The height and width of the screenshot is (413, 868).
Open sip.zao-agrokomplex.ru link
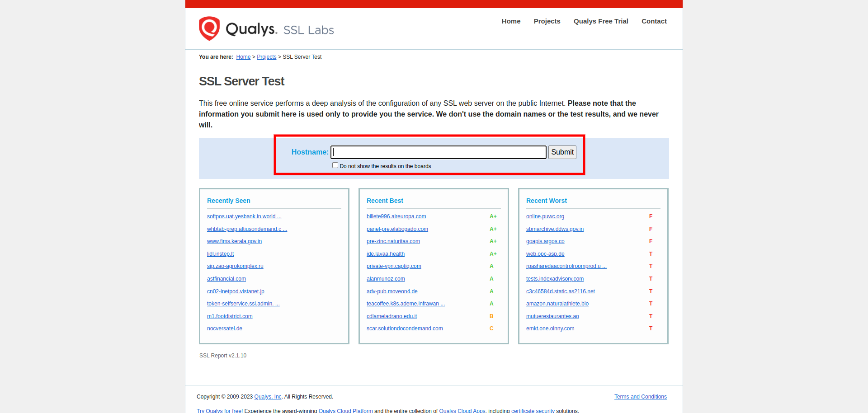pyautogui.click(x=235, y=266)
